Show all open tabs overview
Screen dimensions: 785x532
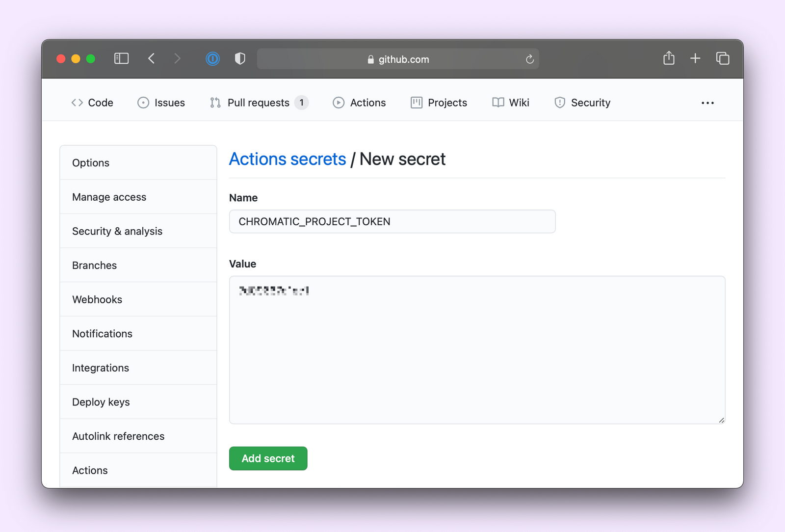tap(722, 58)
